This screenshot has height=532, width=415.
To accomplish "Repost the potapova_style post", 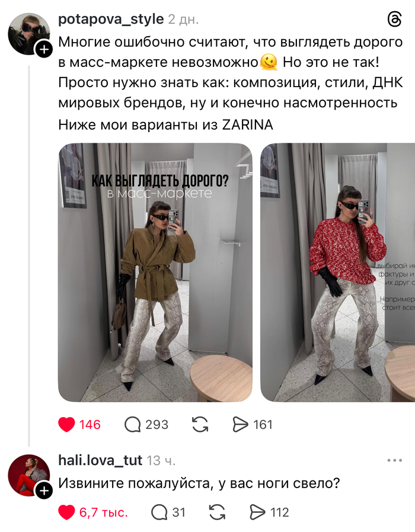I will 200,424.
